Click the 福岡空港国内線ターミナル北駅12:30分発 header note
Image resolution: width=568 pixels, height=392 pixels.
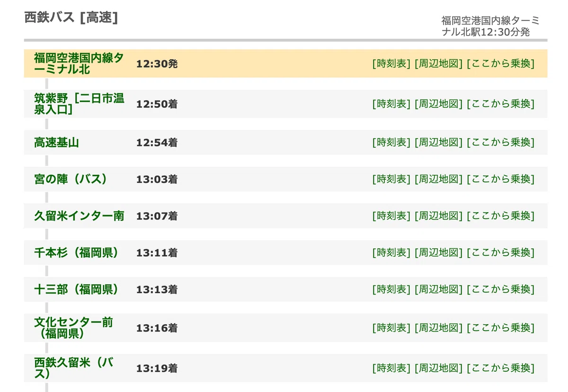coord(490,26)
